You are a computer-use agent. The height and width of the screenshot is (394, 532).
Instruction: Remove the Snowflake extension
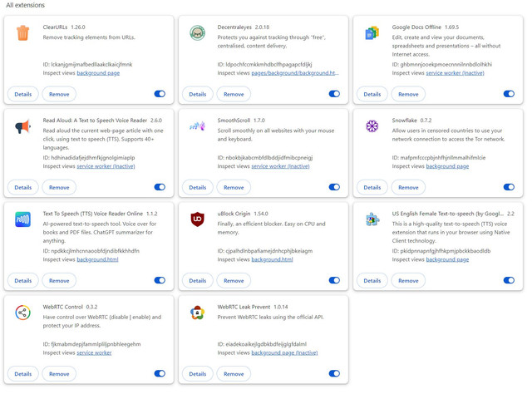pos(408,187)
